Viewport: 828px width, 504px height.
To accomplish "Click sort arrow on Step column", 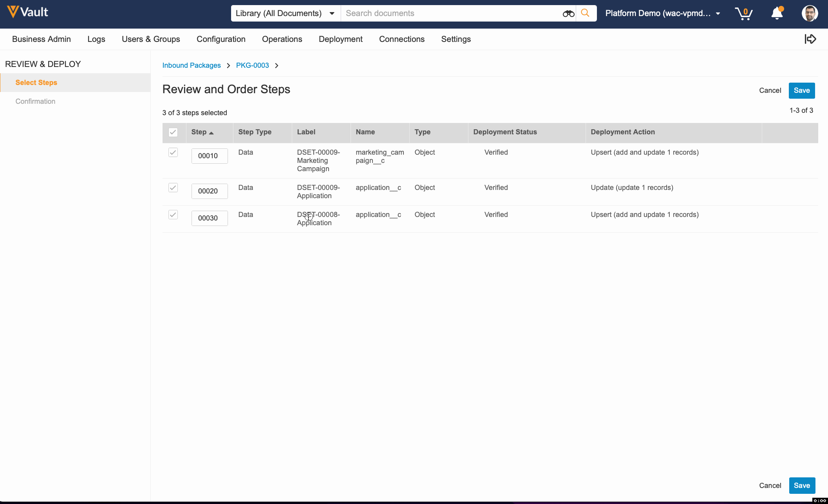I will [x=212, y=133].
